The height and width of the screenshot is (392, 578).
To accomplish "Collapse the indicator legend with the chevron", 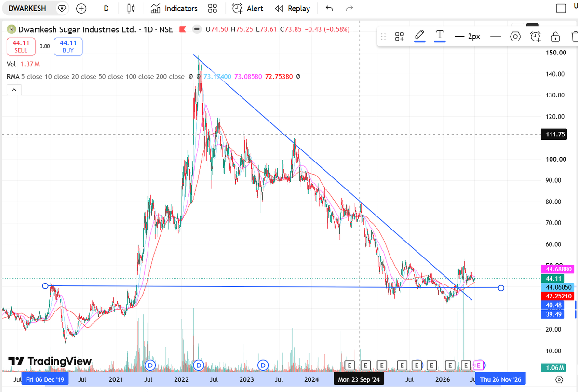I will pyautogui.click(x=14, y=90).
